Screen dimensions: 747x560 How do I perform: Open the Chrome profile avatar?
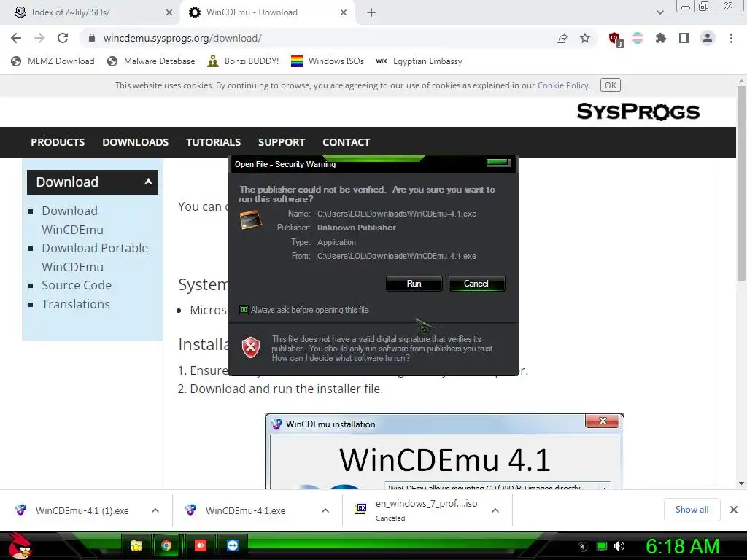708,38
